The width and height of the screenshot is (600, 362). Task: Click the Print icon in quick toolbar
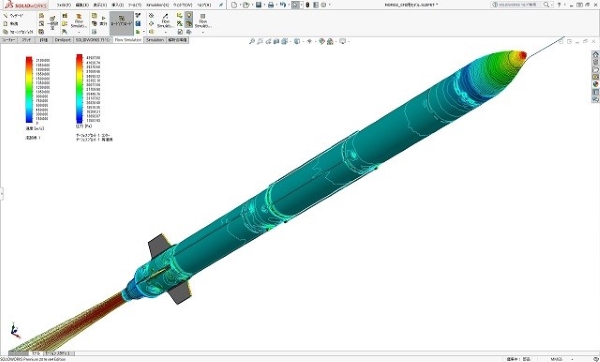point(271,5)
